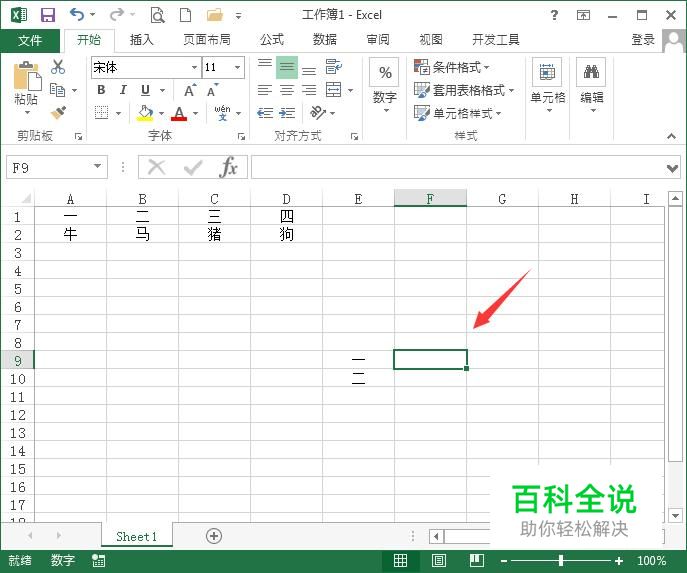Image resolution: width=687 pixels, height=573 pixels.
Task: Open Print Preview from quick access toolbar
Action: point(157,15)
